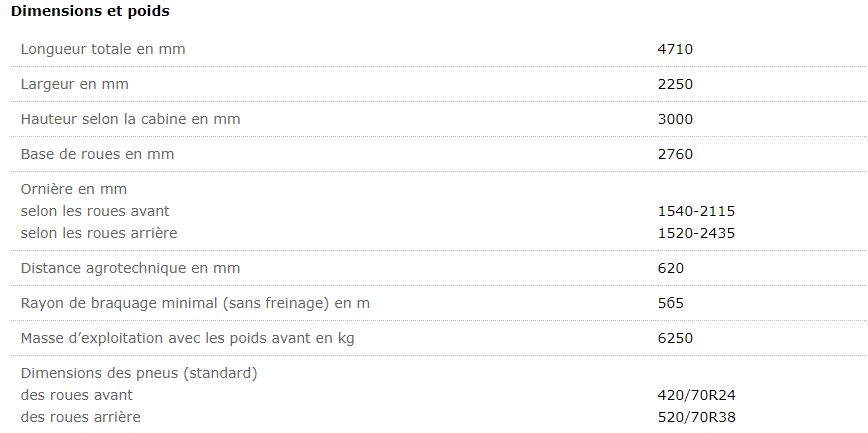The image size is (868, 433).
Task: Select the "Distance agrotechnique en mm" label
Action: tap(131, 268)
